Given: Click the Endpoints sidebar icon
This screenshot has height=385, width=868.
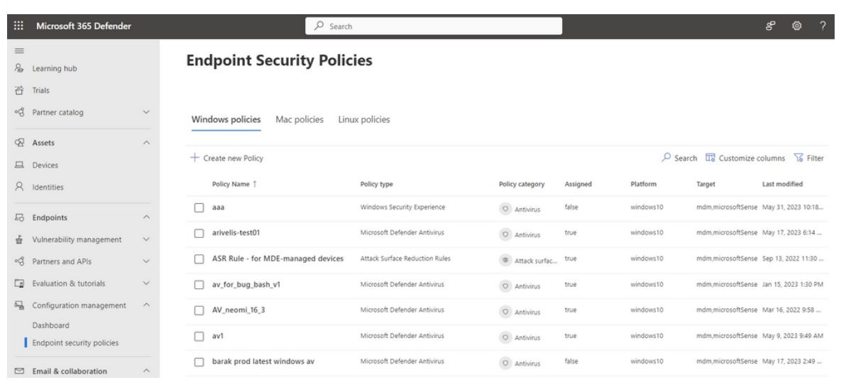Looking at the screenshot, I should tap(19, 217).
